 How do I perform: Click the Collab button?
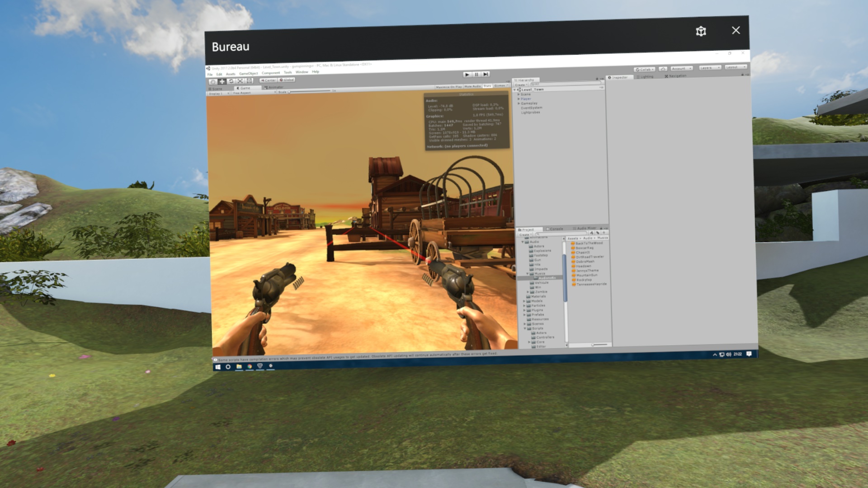[645, 70]
